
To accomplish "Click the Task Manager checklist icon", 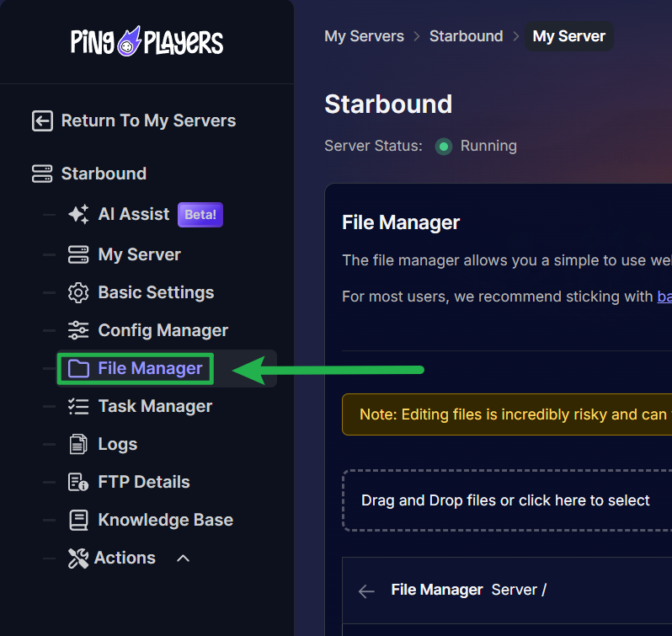I will click(x=78, y=406).
